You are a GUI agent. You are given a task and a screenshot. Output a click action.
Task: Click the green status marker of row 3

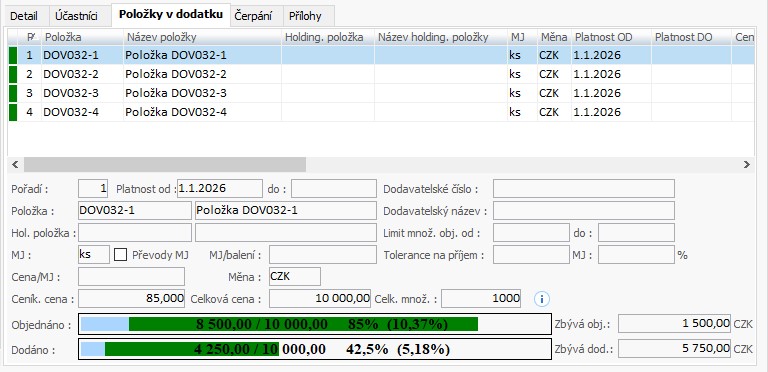click(x=13, y=93)
